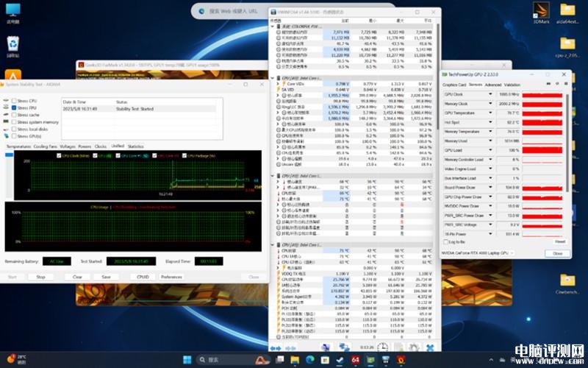Collapse first CPU [#0] section in HWiNFO
The height and width of the screenshot is (368, 588).
[x=273, y=78]
